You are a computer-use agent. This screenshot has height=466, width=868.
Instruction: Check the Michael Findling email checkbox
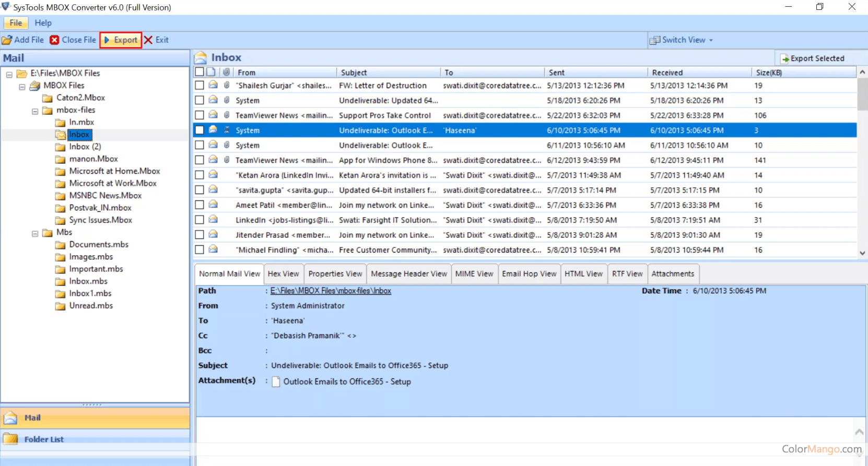(x=200, y=250)
